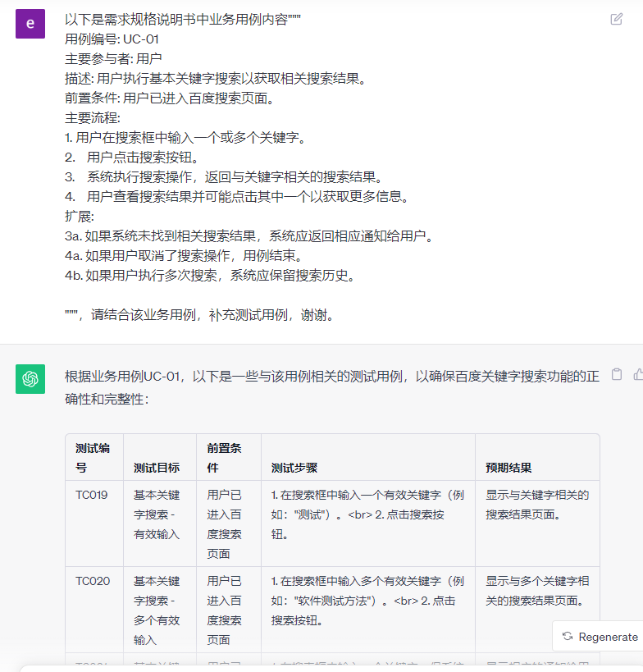This screenshot has height=672, width=643.
Task: Copy the assistant response with the clipboard icon
Action: point(617,374)
